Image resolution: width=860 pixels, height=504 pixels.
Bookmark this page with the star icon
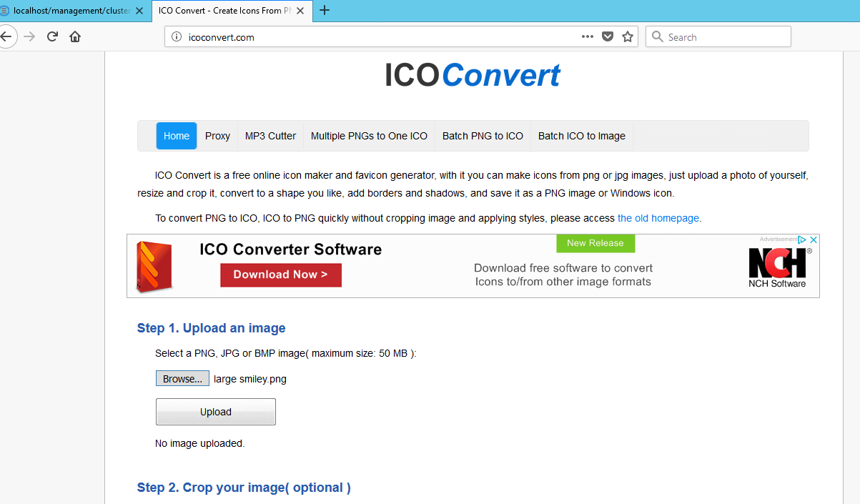628,36
